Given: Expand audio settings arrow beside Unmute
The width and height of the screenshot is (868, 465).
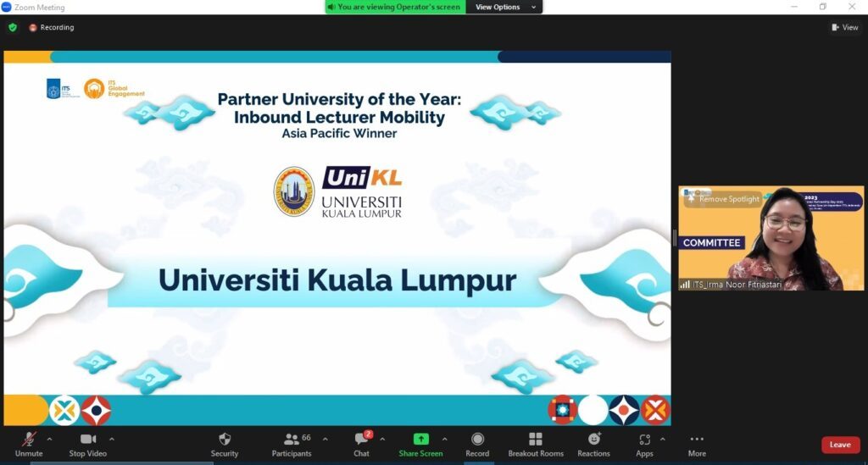Looking at the screenshot, I should click(49, 439).
